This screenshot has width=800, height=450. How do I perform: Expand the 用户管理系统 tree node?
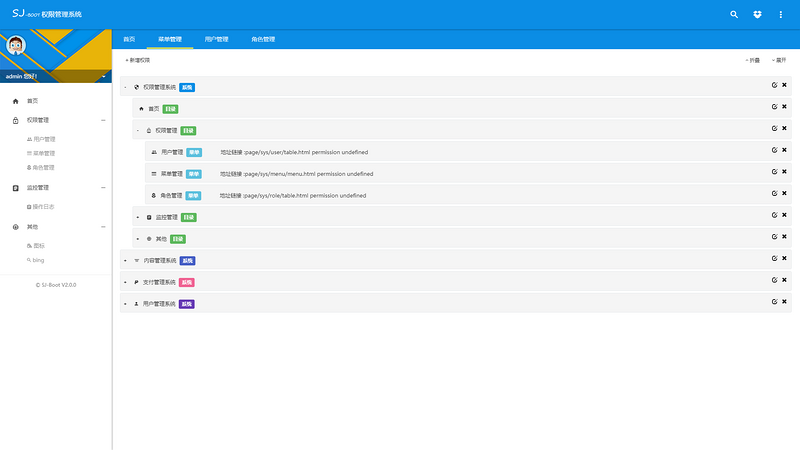[126, 304]
